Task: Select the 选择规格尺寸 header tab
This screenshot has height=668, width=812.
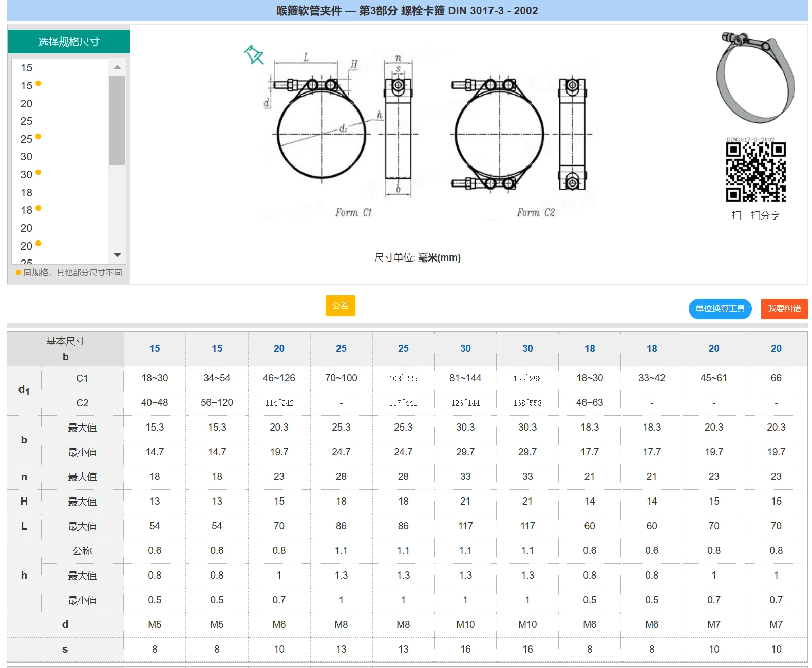Action: pos(69,42)
